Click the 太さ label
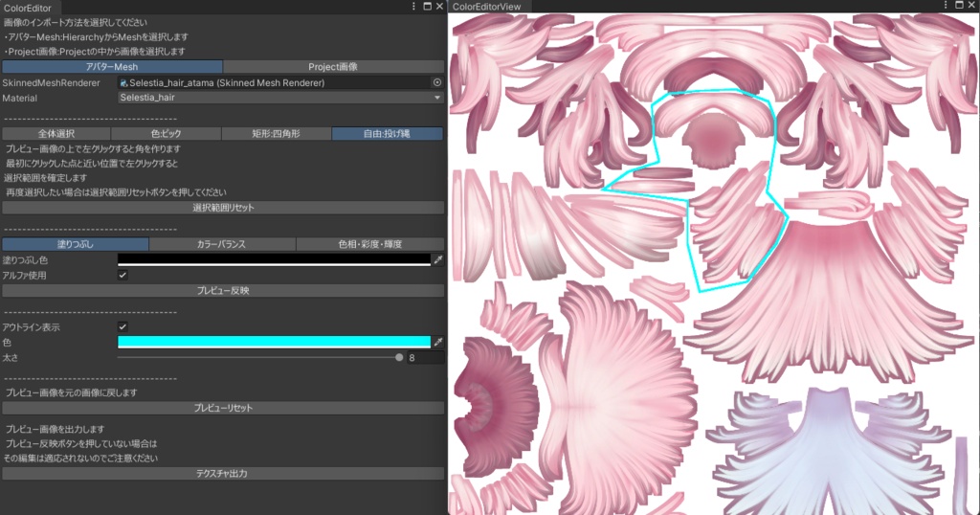The height and width of the screenshot is (515, 980). point(11,357)
